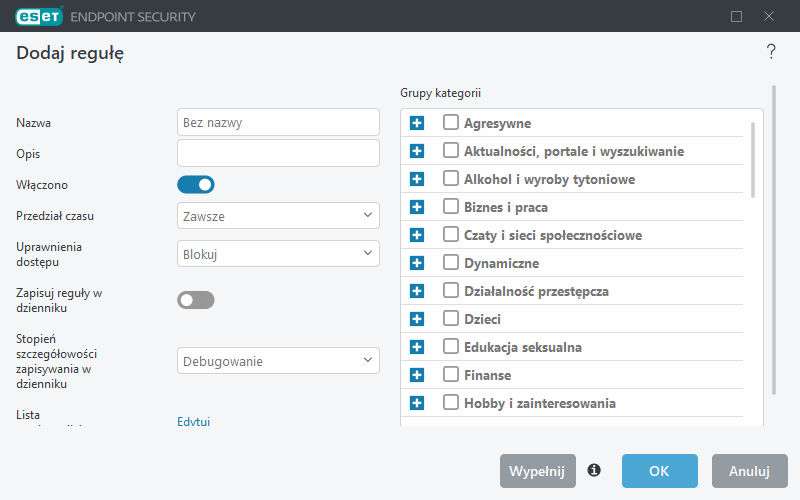Expand the Edukacja seksualna group
Viewport: 800px width, 500px height.
click(x=417, y=347)
